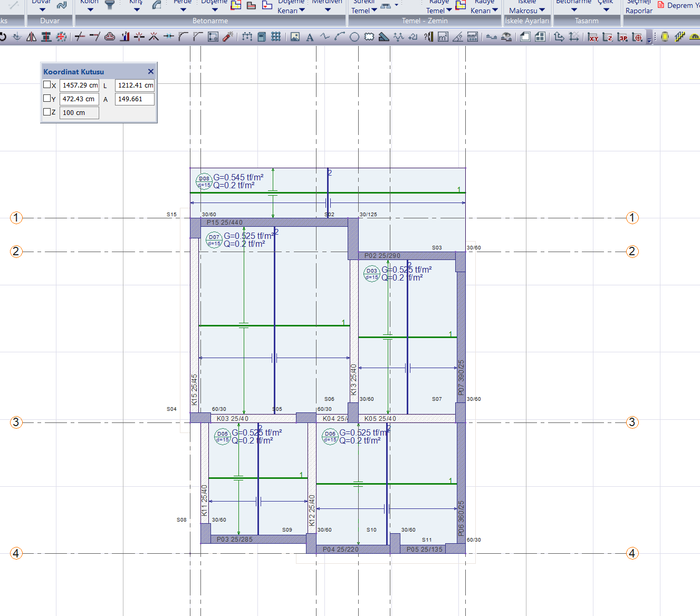Select the circle drawing tool
Screen dimensions: 700x616
[354, 37]
